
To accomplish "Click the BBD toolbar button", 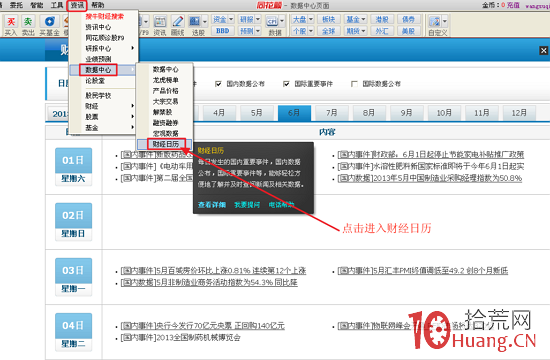I will [223, 31].
